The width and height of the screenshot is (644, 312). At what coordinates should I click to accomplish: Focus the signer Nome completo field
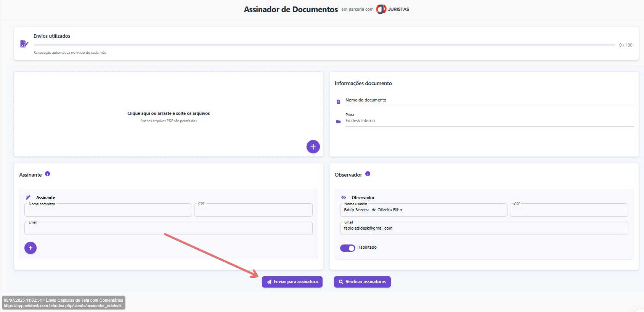108,210
